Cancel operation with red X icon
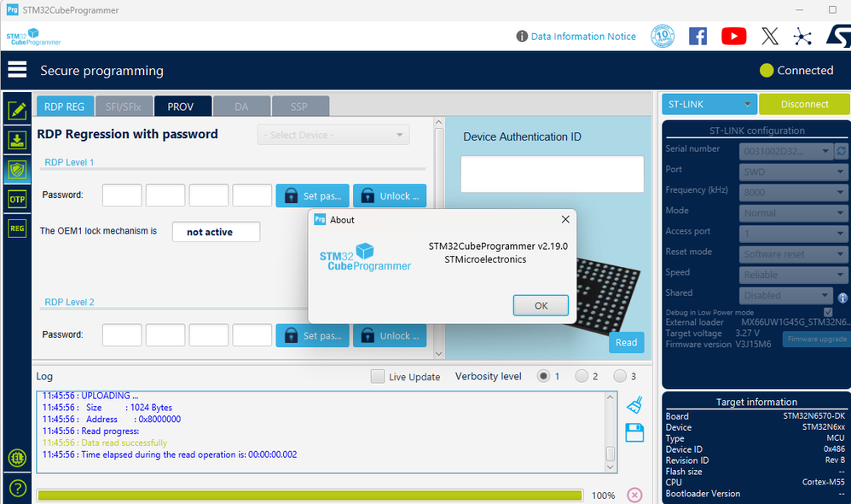The height and width of the screenshot is (504, 851). [x=634, y=495]
